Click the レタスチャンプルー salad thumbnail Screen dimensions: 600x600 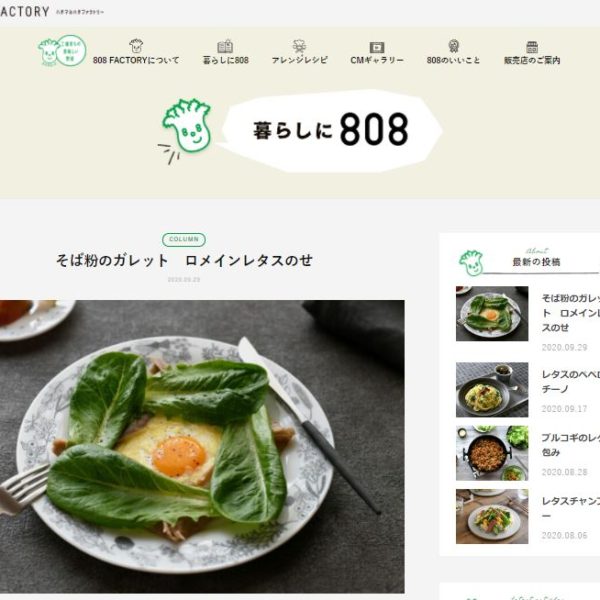tap(492, 516)
